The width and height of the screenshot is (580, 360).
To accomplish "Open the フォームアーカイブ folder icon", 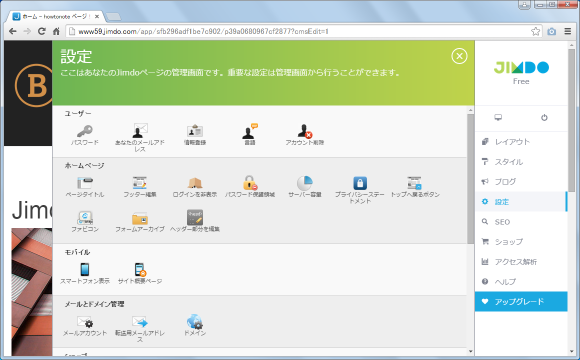I will point(140,218).
